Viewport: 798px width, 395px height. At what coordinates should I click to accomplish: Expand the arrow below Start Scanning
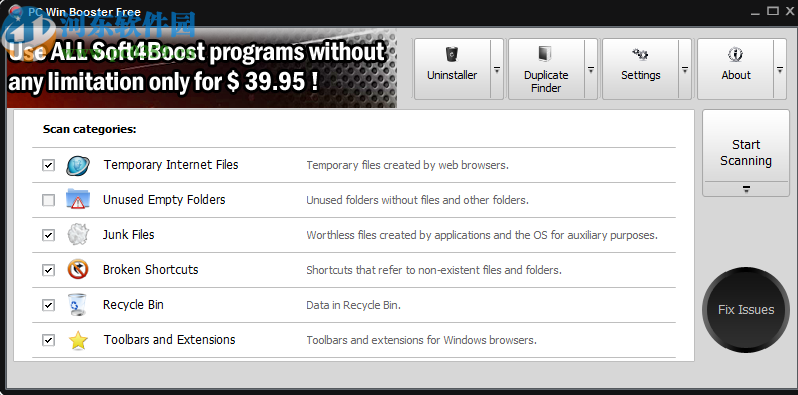746,189
